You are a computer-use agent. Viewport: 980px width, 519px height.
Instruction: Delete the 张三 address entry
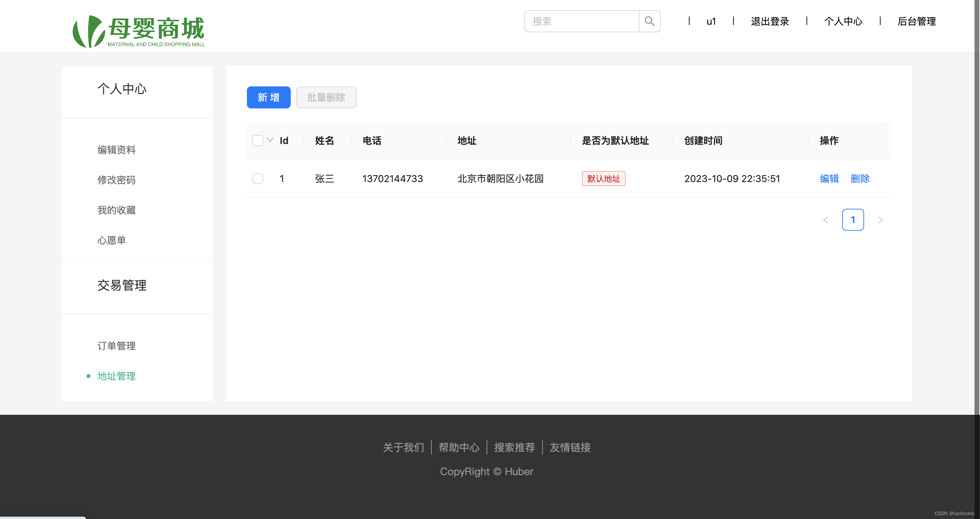pos(860,178)
